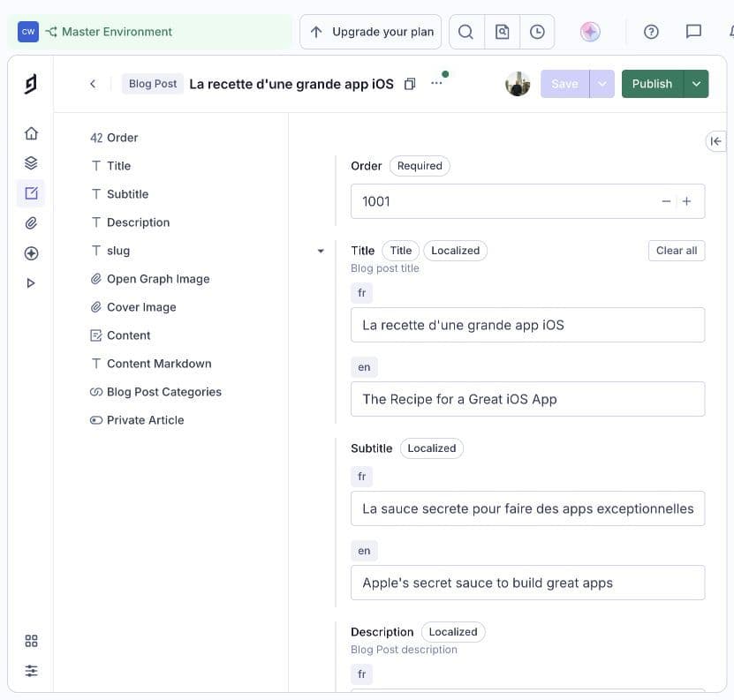Viewport: 734px width, 700px height.
Task: Click the Hygraph logo
Action: [30, 84]
